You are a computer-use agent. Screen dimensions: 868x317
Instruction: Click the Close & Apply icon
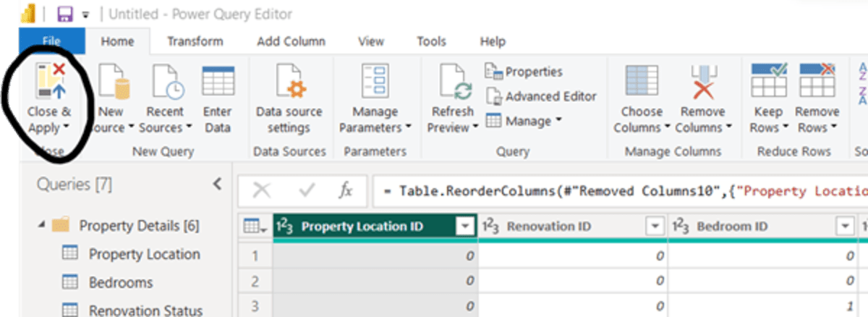click(51, 80)
